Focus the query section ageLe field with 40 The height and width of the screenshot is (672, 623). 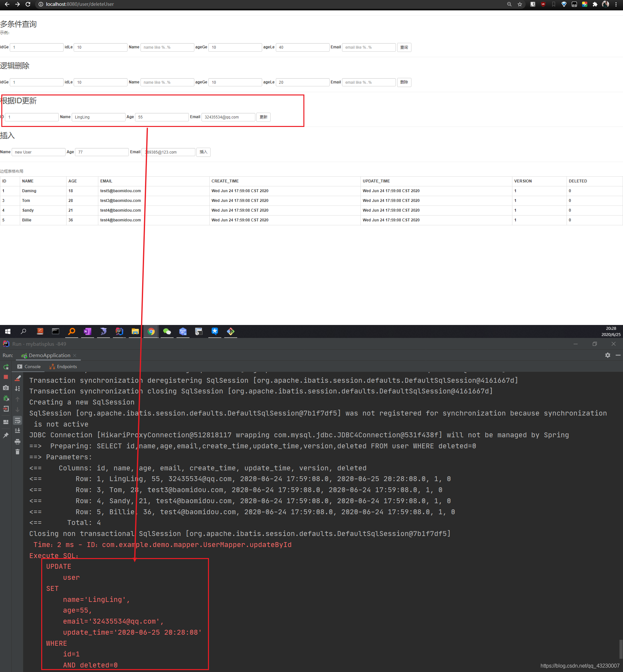302,47
